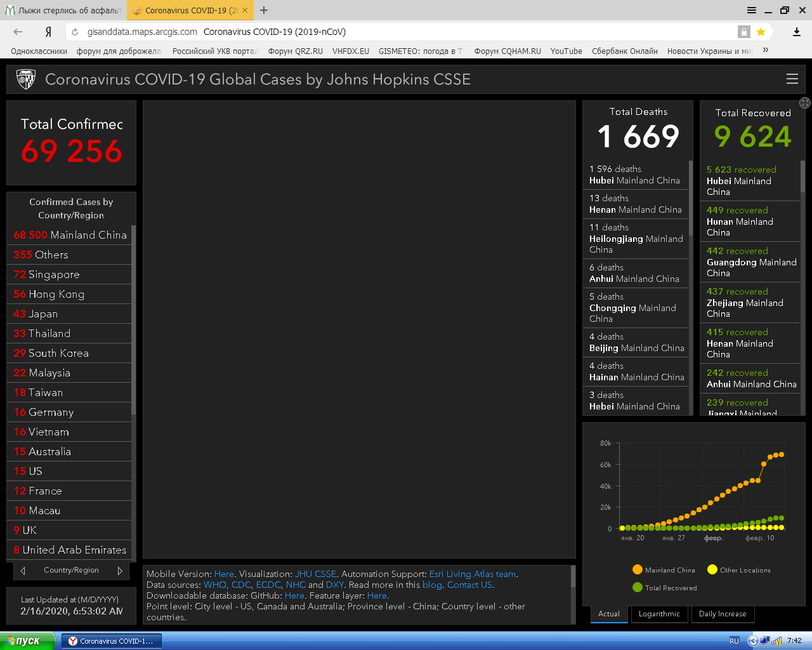
Task: Open the CDC data source link
Action: [x=241, y=585]
